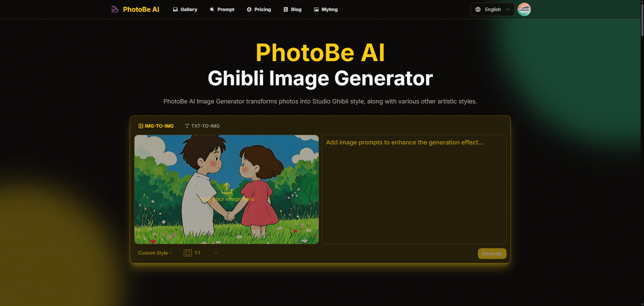The width and height of the screenshot is (644, 306).
Task: Open the Gallery page icon
Action: pyautogui.click(x=175, y=9)
